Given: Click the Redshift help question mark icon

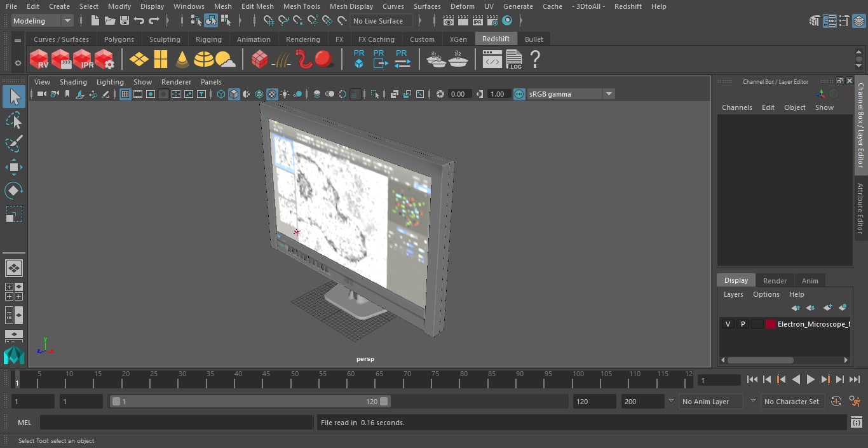Looking at the screenshot, I should pos(535,60).
